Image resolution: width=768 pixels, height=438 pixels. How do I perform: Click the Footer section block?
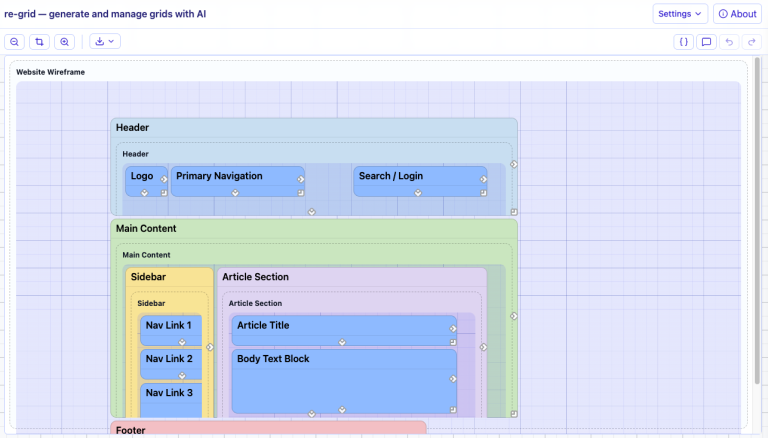[268, 428]
